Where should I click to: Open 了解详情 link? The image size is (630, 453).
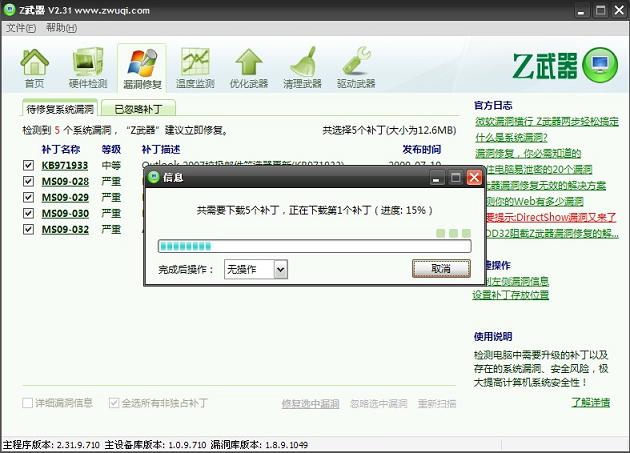pyautogui.click(x=591, y=402)
